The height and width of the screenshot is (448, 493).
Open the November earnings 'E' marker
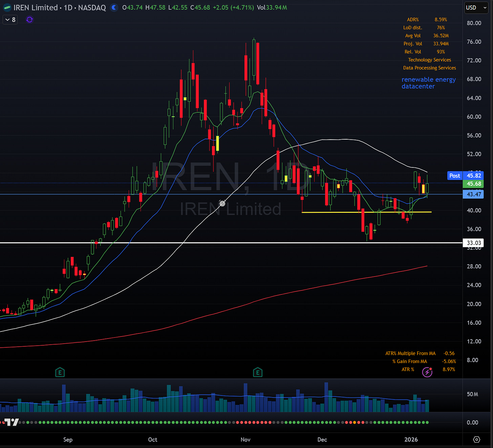tap(258, 372)
